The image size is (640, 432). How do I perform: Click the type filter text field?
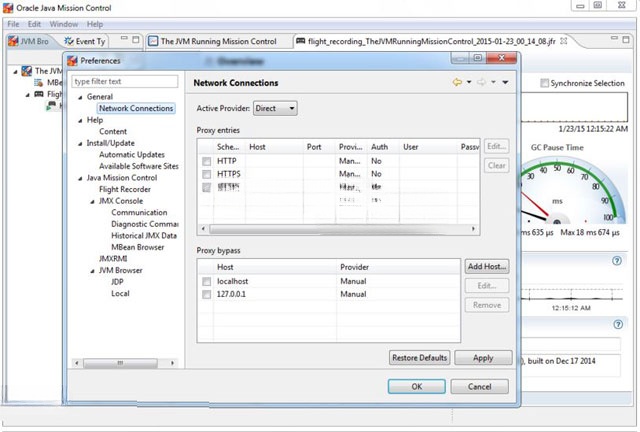125,81
